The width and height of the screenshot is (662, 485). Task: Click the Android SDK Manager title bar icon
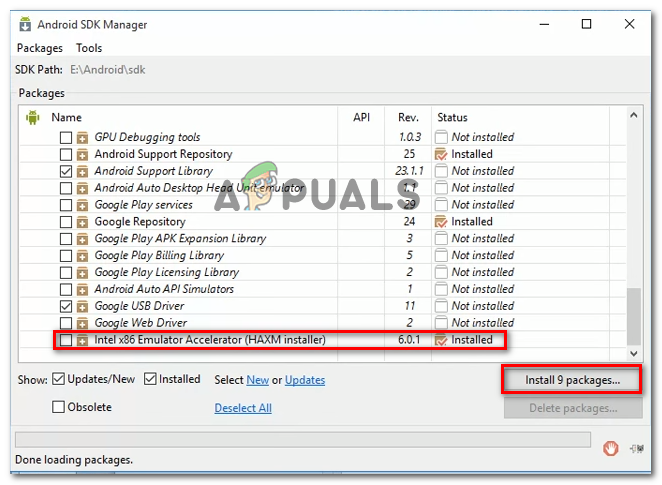(x=25, y=24)
